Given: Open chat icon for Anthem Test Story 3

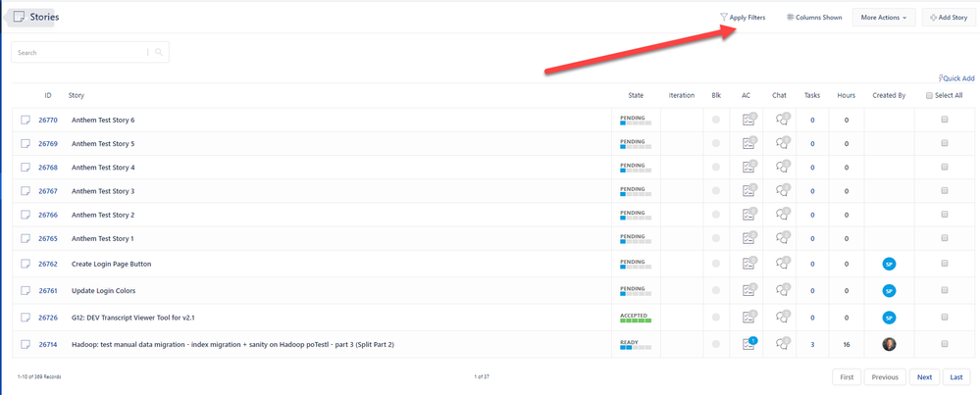Looking at the screenshot, I should [781, 191].
